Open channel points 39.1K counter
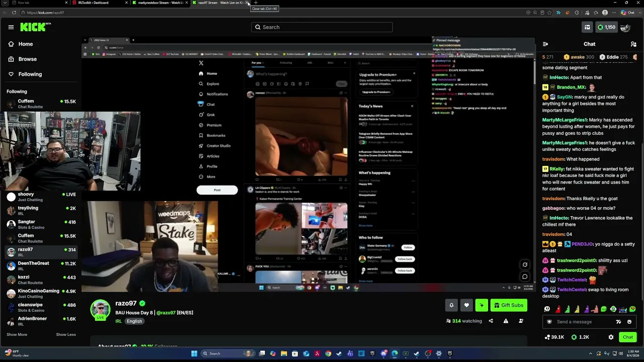The width and height of the screenshot is (644, 362). pos(554,337)
